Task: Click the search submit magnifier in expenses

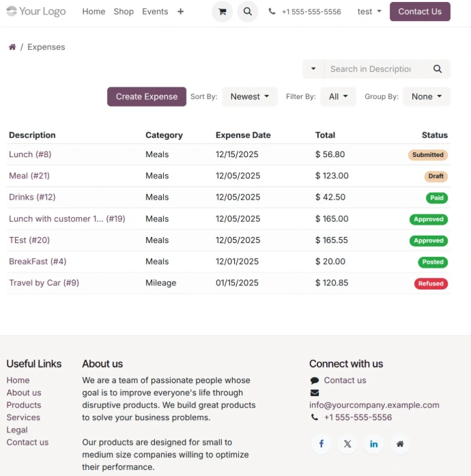Action: [x=438, y=69]
